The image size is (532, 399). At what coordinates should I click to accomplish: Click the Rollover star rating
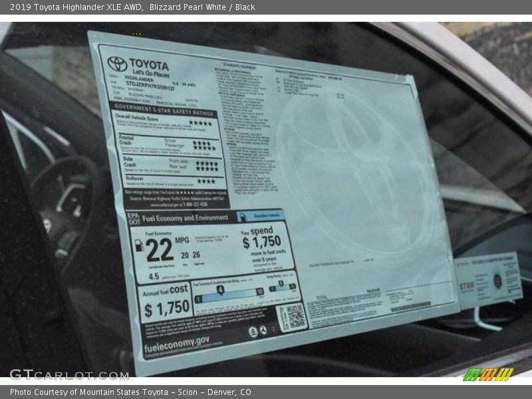click(206, 181)
